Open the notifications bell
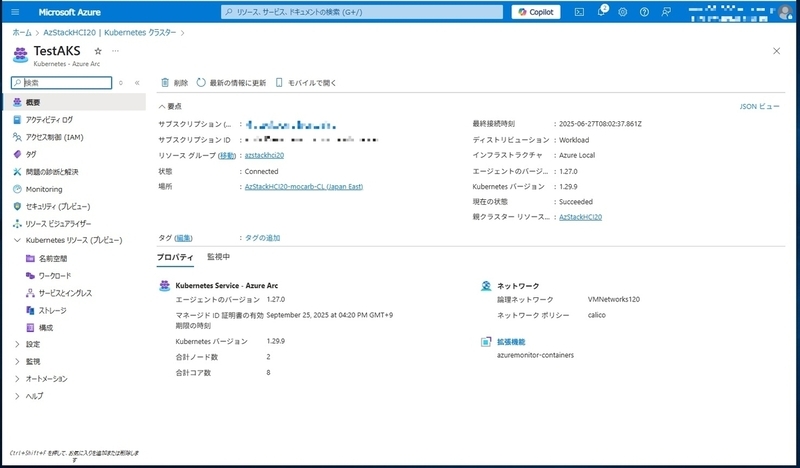 coord(601,12)
